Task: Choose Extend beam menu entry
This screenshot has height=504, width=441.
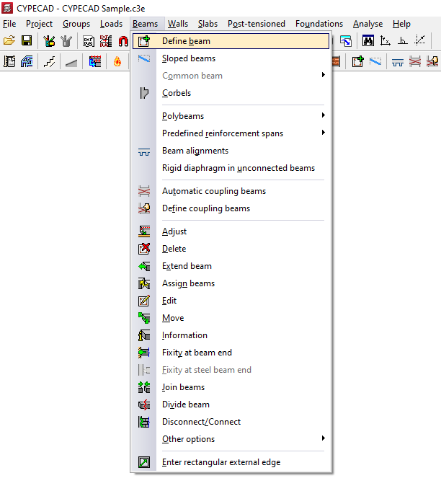Action: click(231, 266)
